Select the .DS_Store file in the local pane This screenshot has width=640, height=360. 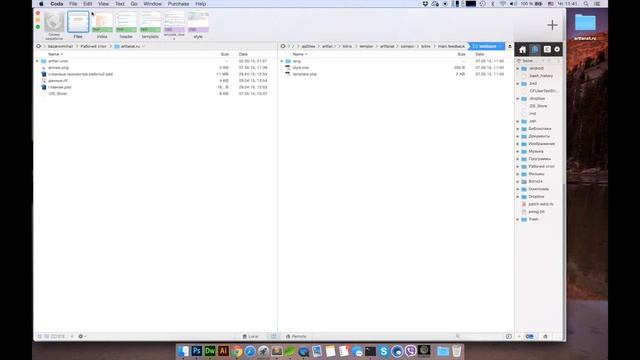click(58, 94)
